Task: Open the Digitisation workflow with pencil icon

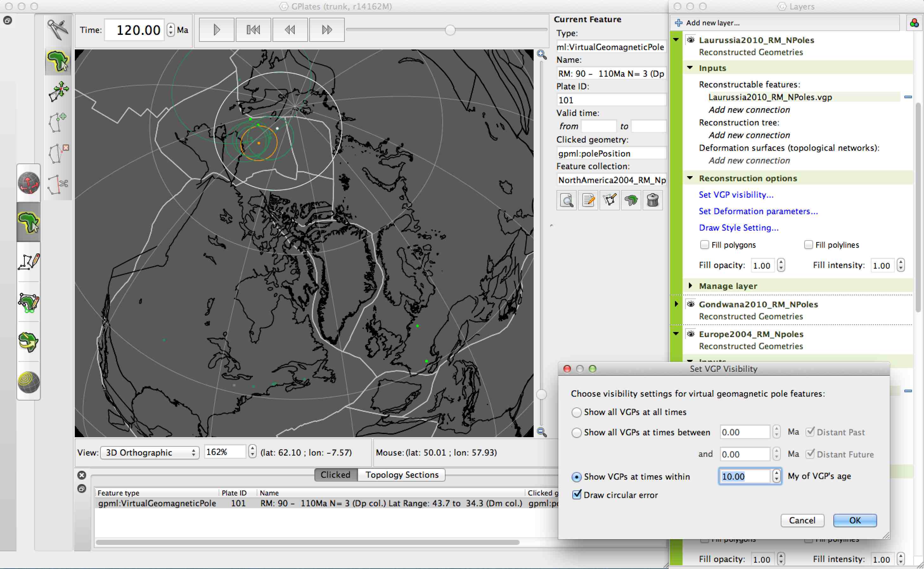Action: [x=29, y=262]
